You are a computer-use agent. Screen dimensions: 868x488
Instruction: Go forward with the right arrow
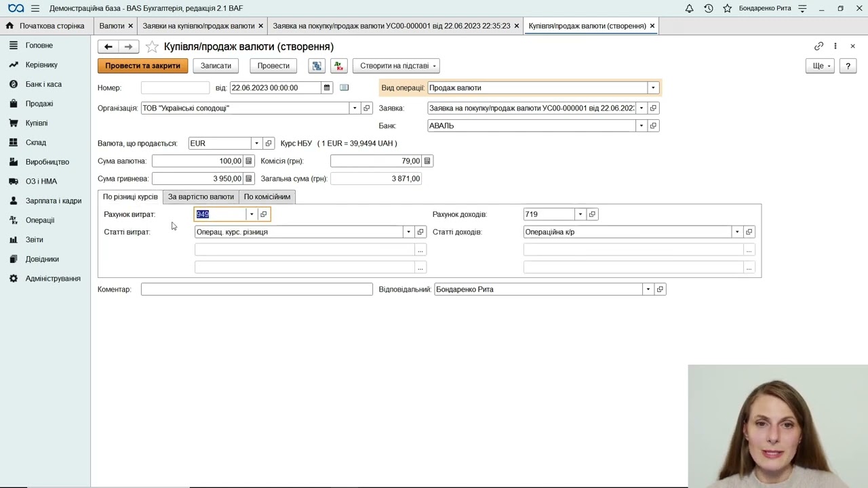tap(129, 47)
